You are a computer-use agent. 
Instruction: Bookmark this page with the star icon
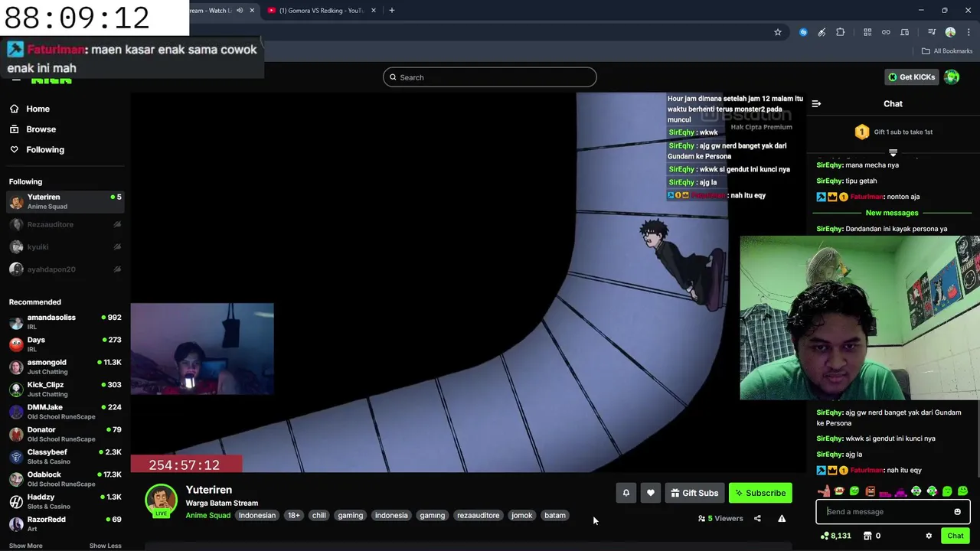point(778,32)
